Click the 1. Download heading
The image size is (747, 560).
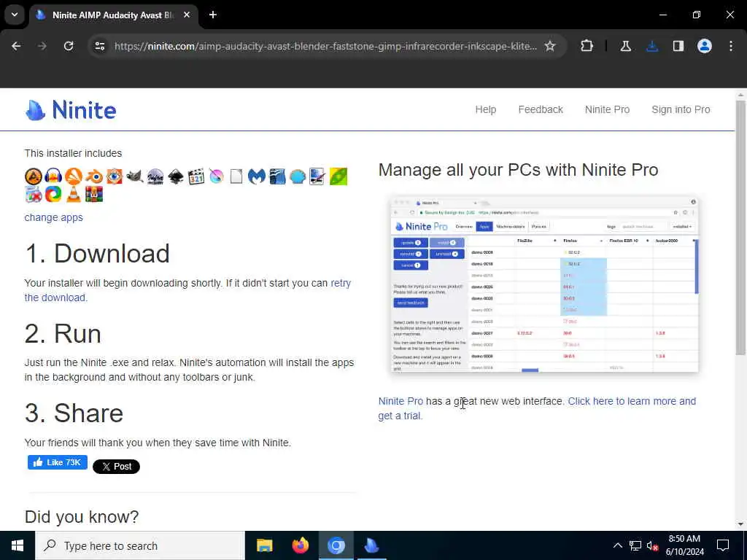point(97,253)
